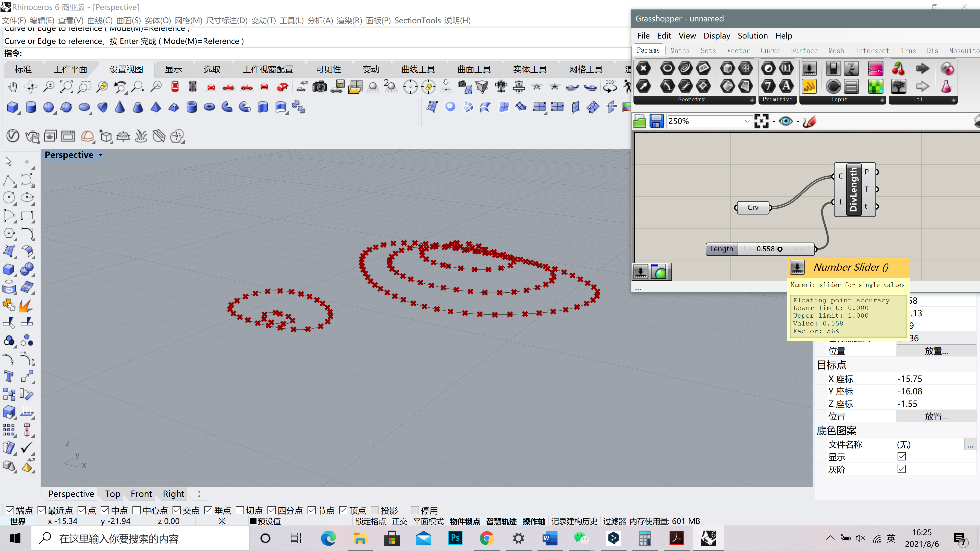This screenshot has height=551, width=980.
Task: Click the Windows taskbar search box
Action: tap(140, 539)
